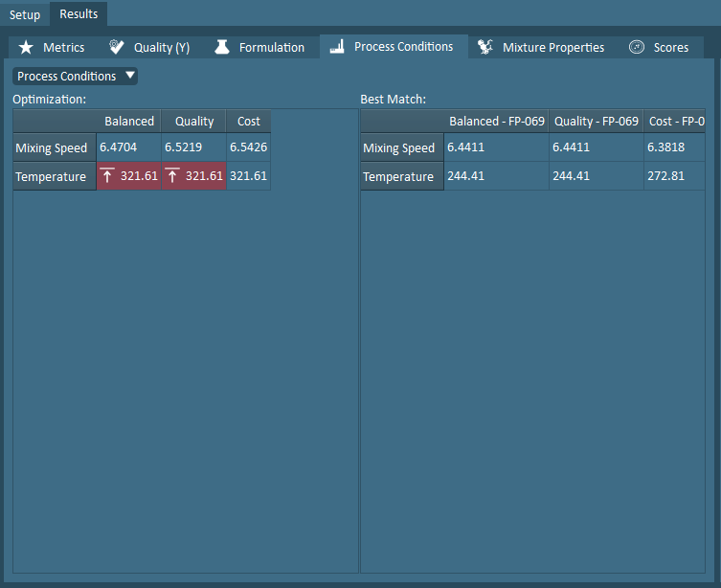Click the Quality (Y) tab icon

pyautogui.click(x=117, y=47)
